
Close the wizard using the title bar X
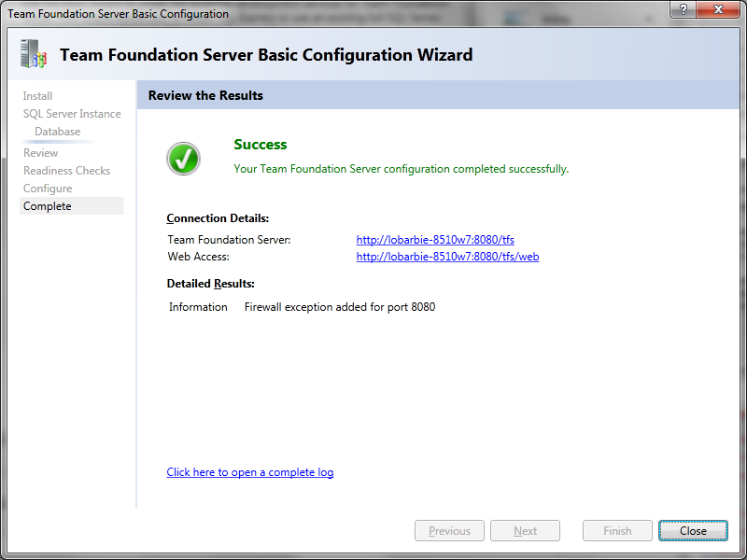[x=718, y=9]
